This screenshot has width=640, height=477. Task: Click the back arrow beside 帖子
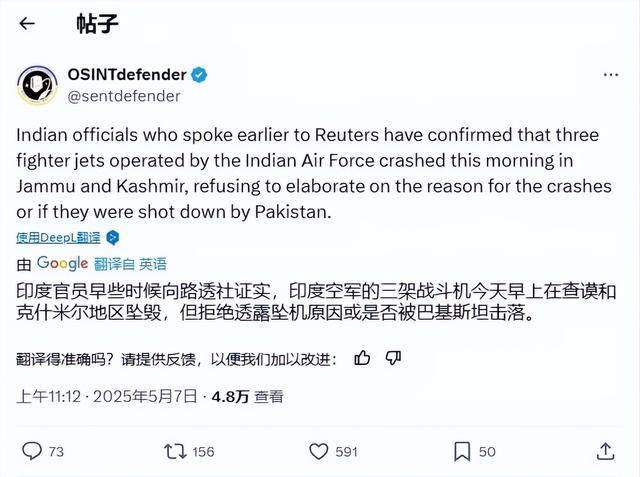[x=27, y=24]
